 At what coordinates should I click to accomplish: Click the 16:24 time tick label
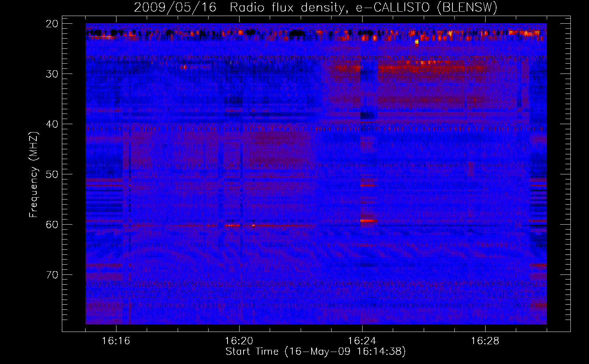pyautogui.click(x=362, y=341)
